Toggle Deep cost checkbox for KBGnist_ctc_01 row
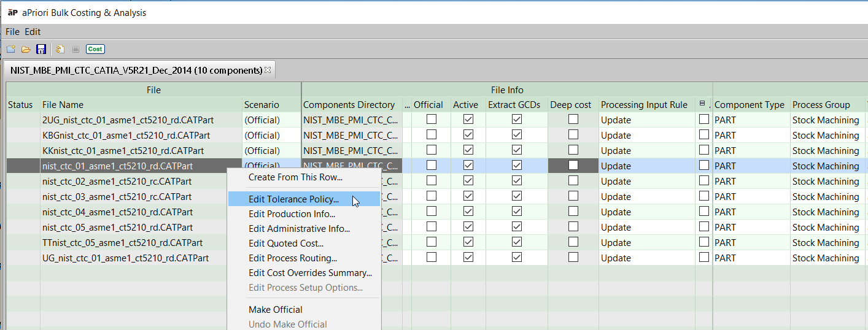868x330 pixels. [573, 135]
